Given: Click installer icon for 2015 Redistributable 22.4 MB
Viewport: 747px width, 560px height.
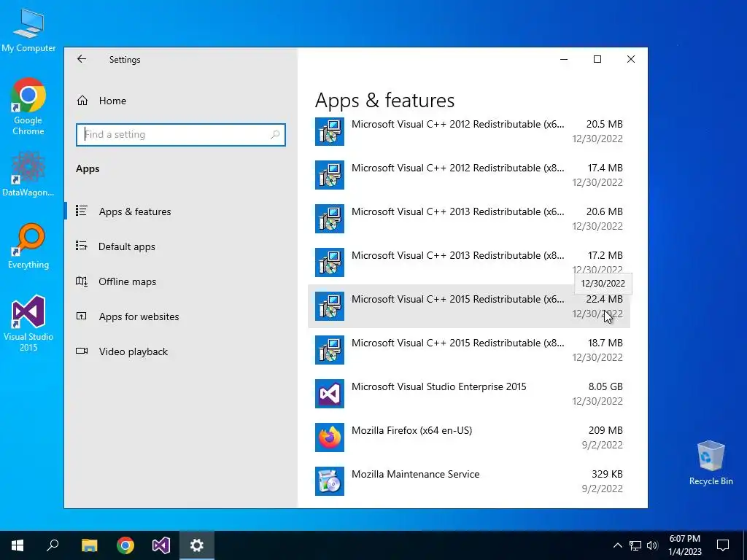Looking at the screenshot, I should [x=330, y=306].
